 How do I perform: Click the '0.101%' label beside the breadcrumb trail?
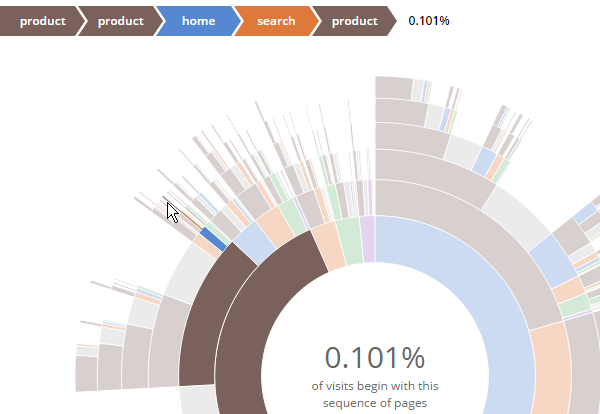[x=429, y=21]
